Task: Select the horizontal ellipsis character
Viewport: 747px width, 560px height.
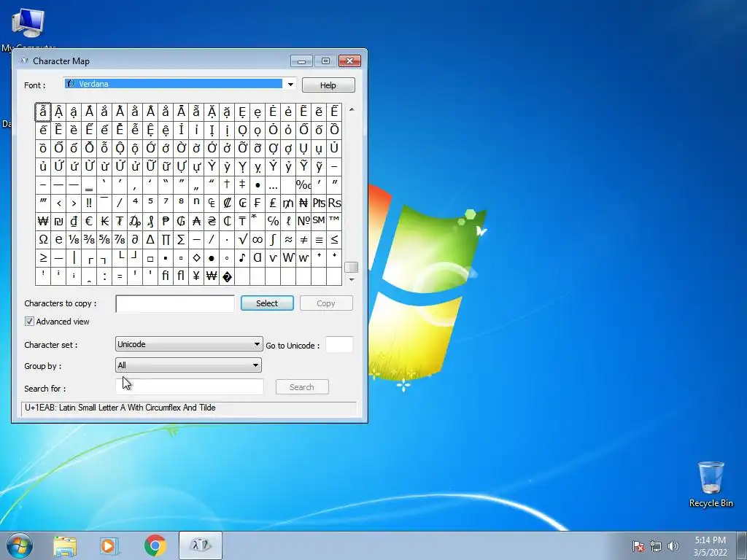Action: click(273, 184)
